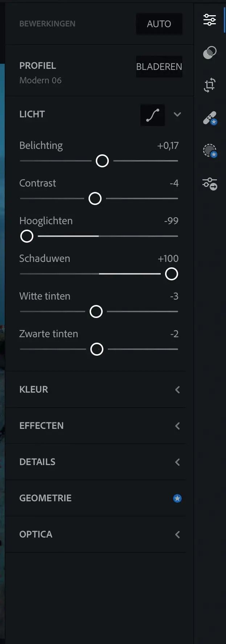Viewport: 226px width, 644px height.
Task: Open the Edit adjustments panel icon
Action: 210,20
